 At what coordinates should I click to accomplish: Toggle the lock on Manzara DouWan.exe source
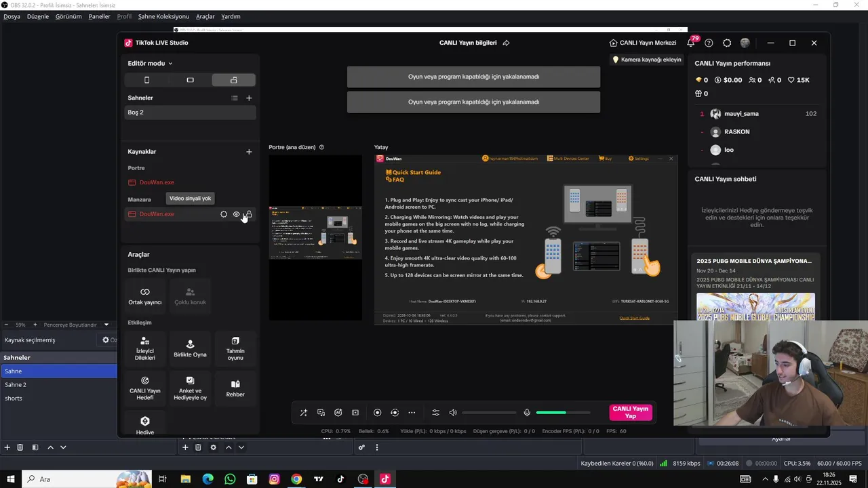click(249, 214)
